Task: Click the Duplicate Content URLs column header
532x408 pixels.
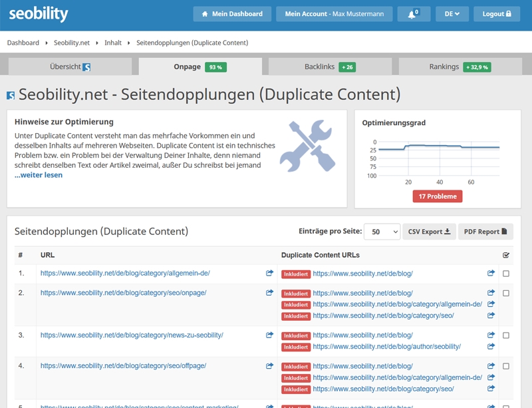Action: click(321, 255)
